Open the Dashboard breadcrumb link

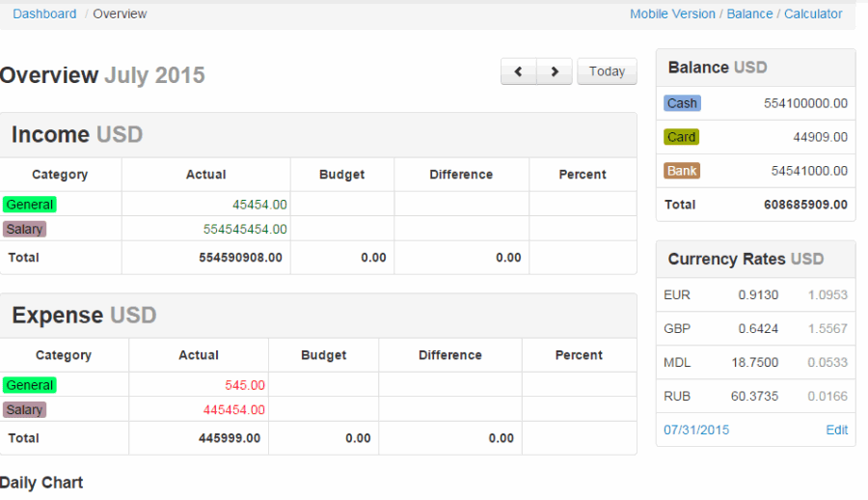point(44,14)
